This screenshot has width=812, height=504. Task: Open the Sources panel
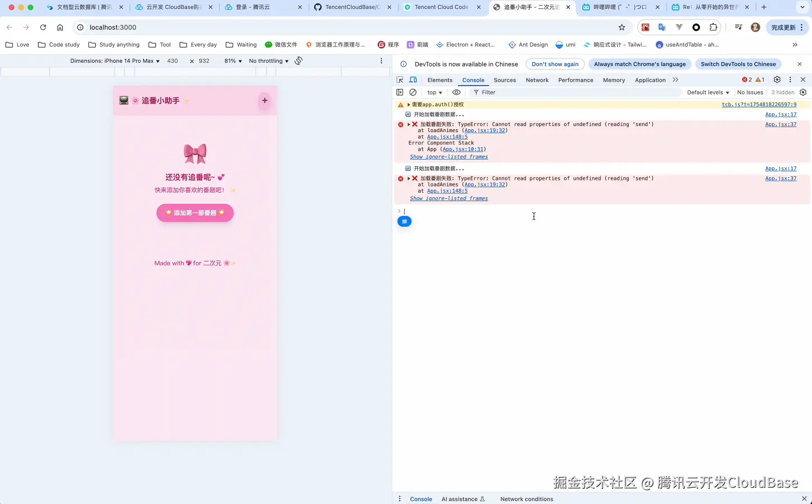(x=504, y=80)
